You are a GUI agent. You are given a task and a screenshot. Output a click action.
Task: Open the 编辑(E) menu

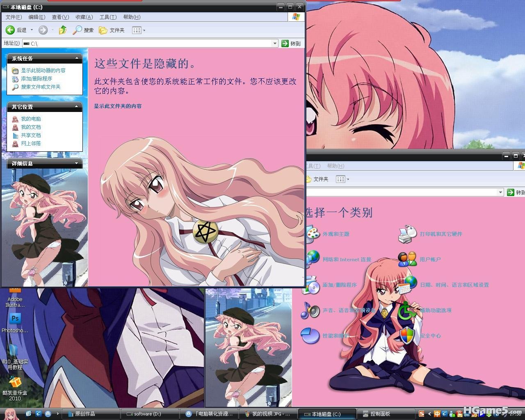pos(37,17)
